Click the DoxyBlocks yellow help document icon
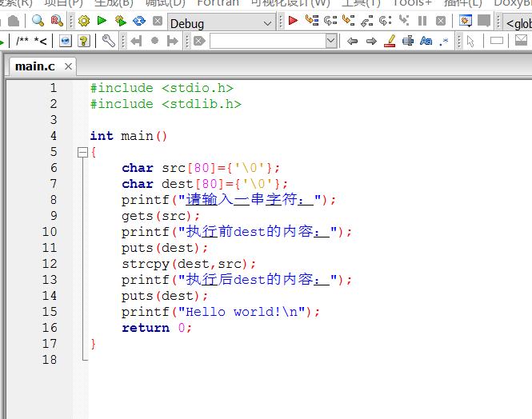Screen dimensions: 532x419 (x=84, y=42)
